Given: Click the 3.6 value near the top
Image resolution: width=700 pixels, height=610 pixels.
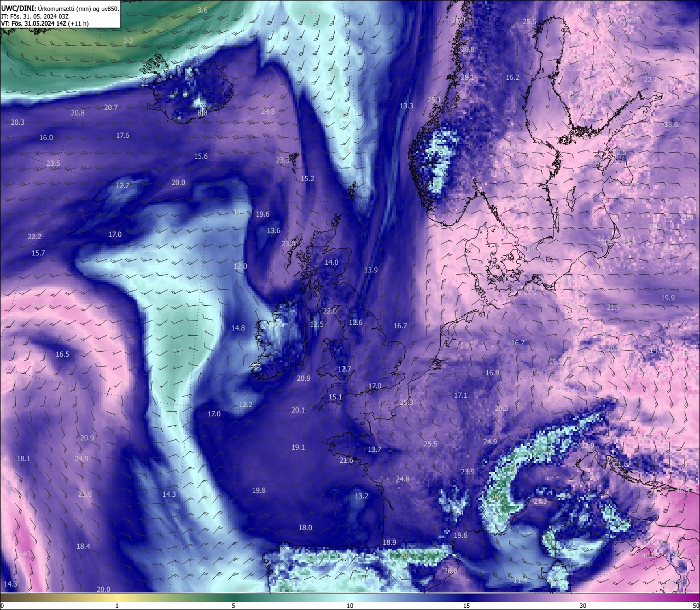Looking at the screenshot, I should [202, 10].
